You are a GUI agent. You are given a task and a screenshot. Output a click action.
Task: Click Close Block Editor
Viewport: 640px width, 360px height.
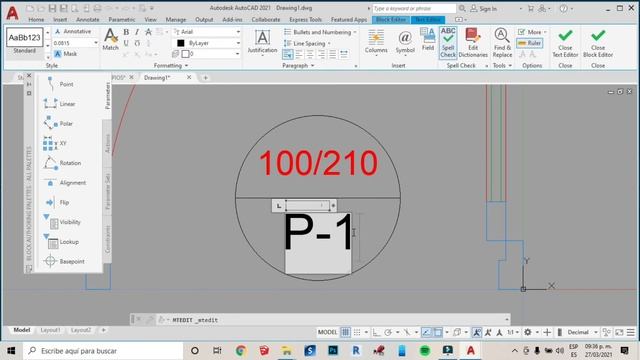tap(598, 43)
